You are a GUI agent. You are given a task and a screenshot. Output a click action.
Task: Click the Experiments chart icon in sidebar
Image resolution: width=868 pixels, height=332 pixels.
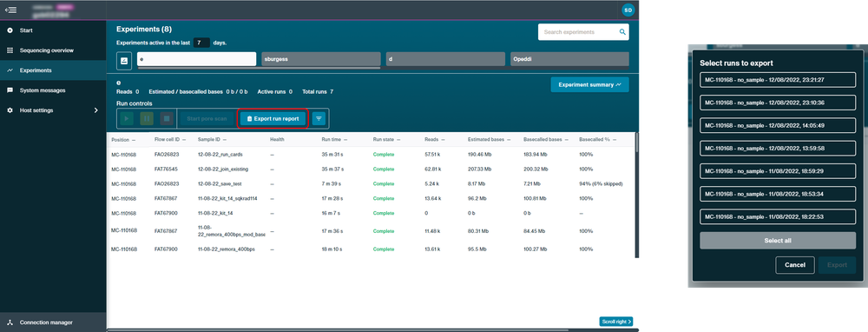10,70
